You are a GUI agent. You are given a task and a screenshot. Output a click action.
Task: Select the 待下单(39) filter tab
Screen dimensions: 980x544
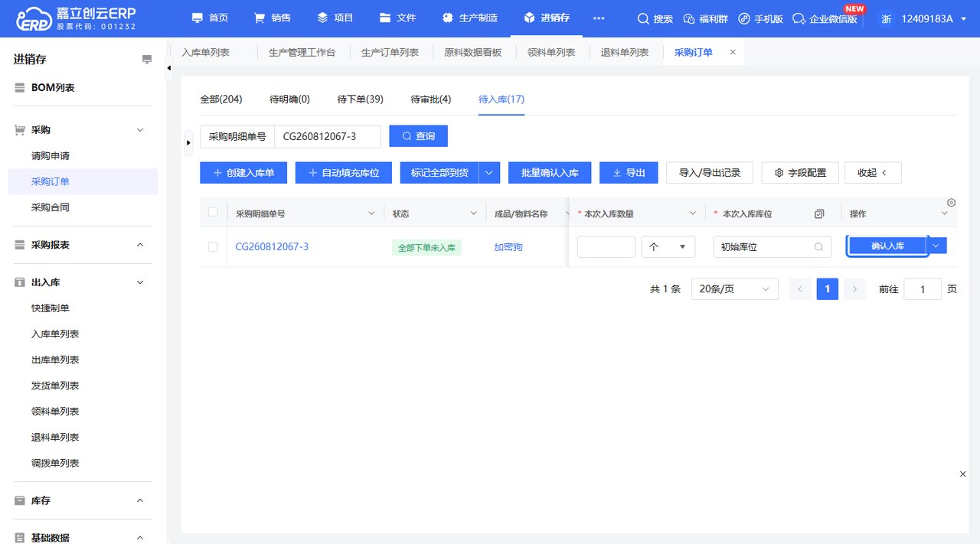360,99
